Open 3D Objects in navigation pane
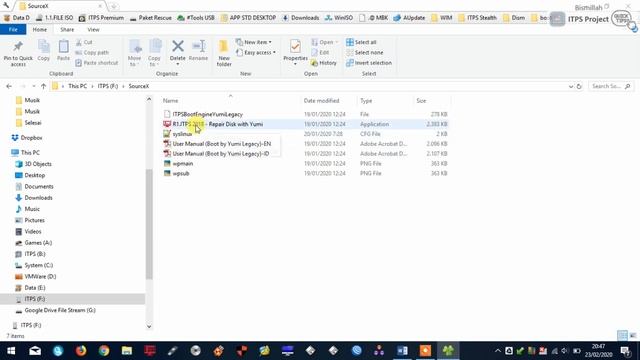The width and height of the screenshot is (640, 360). click(x=33, y=164)
